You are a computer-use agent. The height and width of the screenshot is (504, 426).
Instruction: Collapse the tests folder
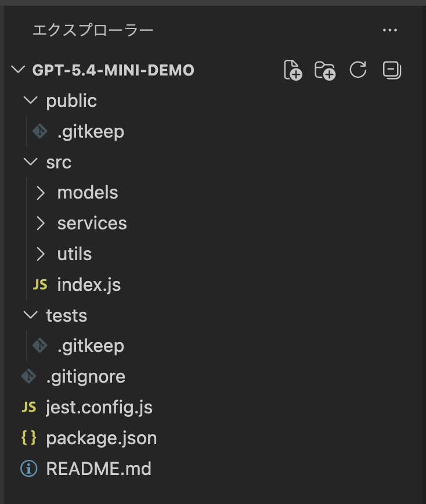[x=31, y=315]
